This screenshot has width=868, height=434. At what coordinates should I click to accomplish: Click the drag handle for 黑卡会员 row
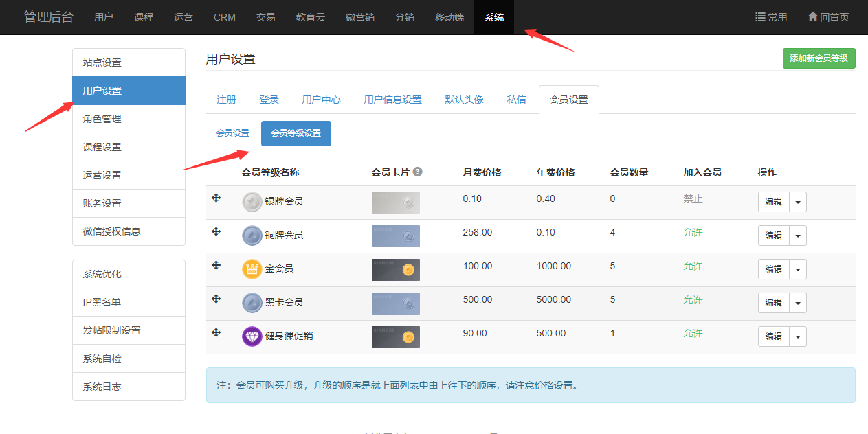point(216,299)
